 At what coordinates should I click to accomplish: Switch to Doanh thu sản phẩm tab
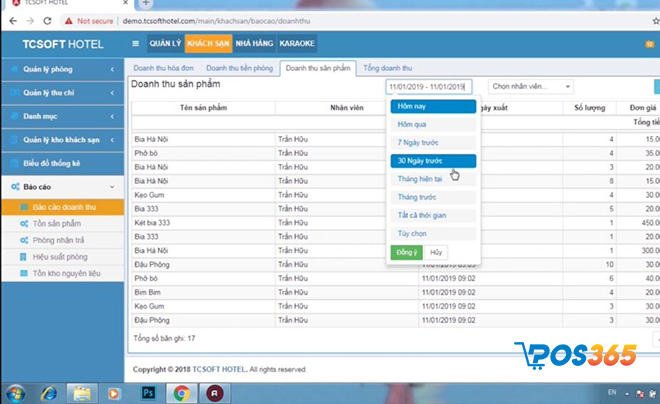[x=318, y=68]
